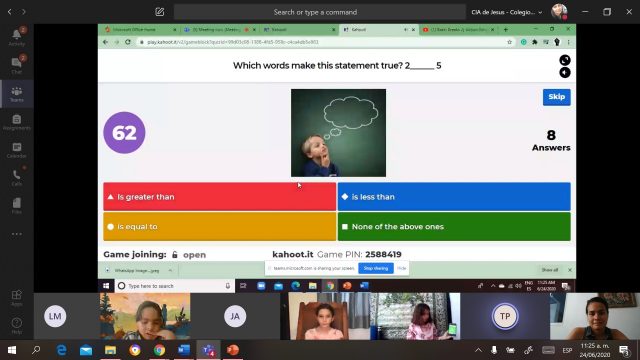
Task: Select the red 'is greater than' answer
Action: [x=220, y=197]
